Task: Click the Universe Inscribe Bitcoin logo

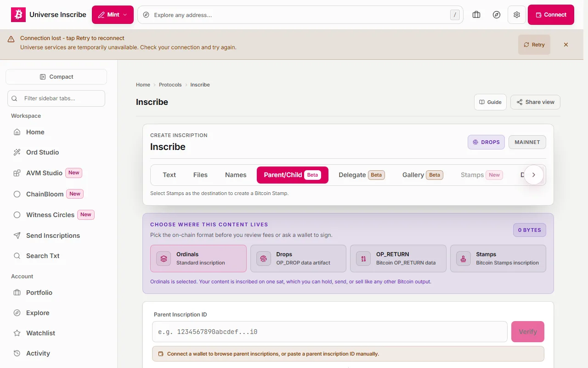Action: pos(18,15)
